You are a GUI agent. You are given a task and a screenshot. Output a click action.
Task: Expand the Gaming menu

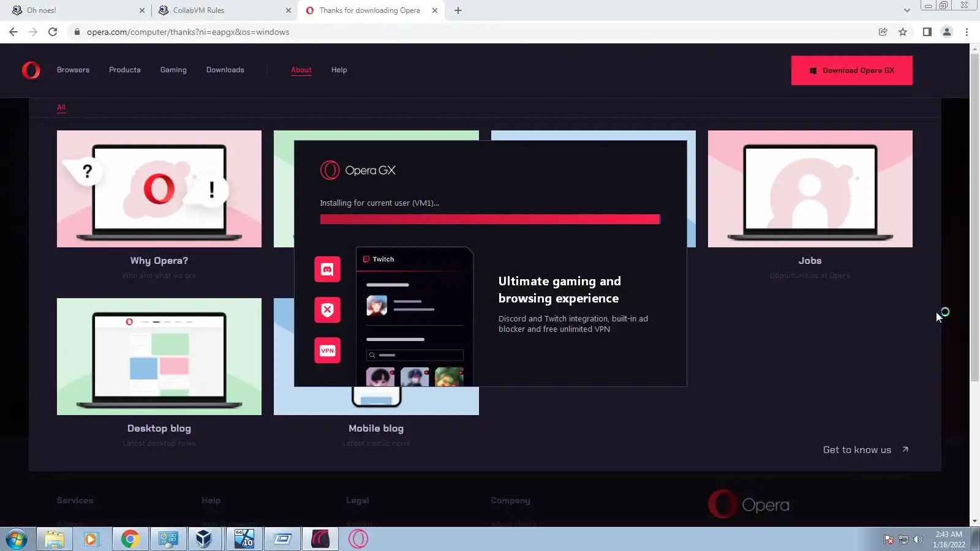[173, 70]
